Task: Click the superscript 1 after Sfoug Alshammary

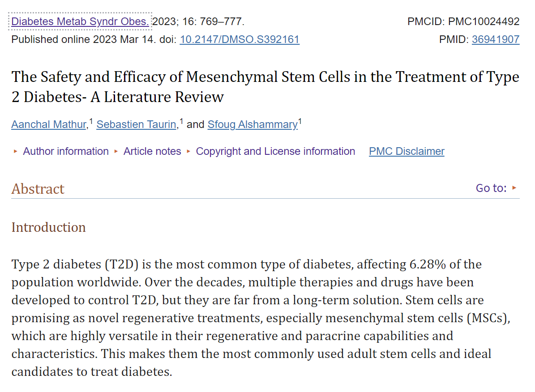Action: [300, 121]
